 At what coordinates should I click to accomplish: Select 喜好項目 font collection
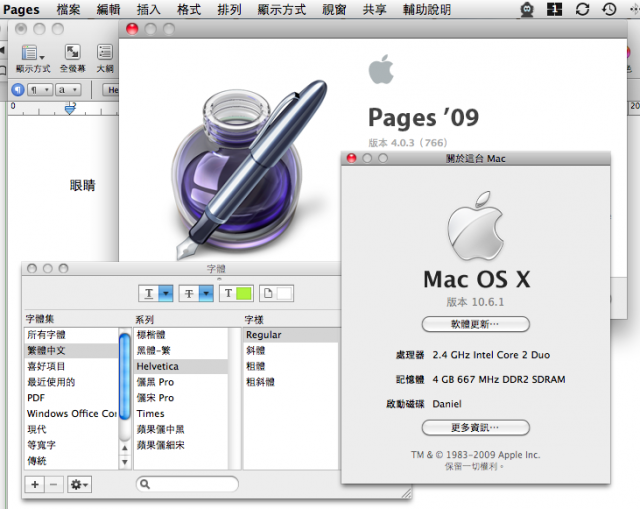coord(72,366)
